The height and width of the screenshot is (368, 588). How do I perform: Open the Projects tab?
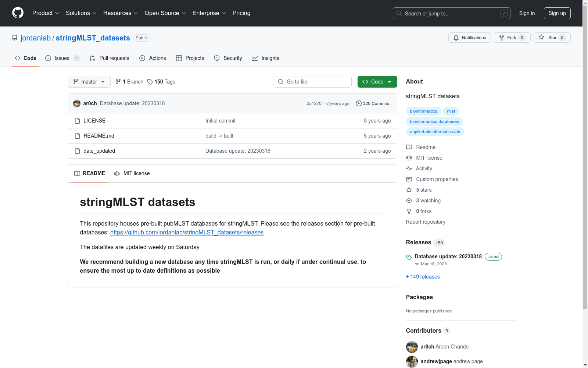190,58
